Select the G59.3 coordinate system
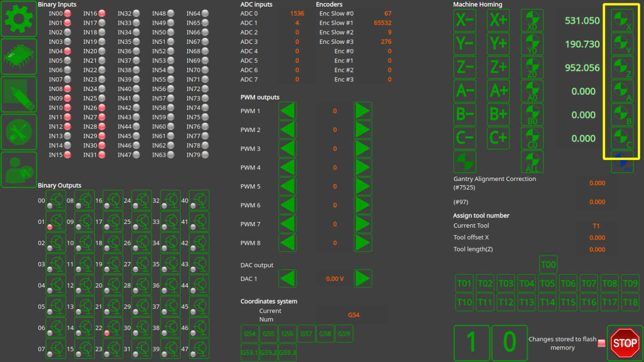This screenshot has width=644, height=362. (x=287, y=352)
